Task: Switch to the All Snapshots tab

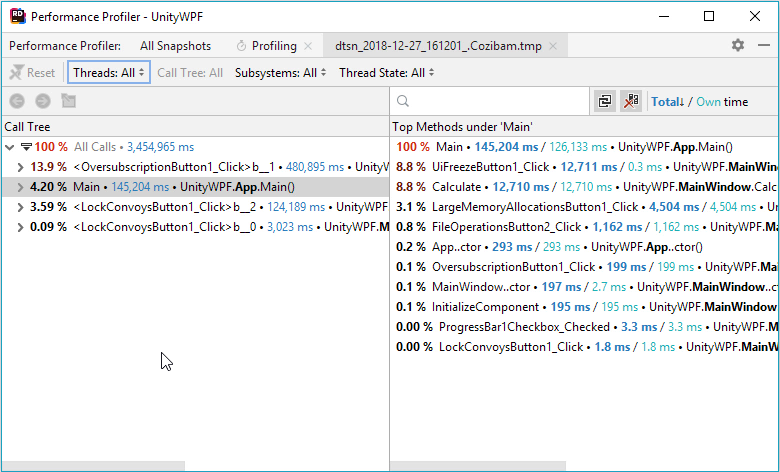Action: click(175, 46)
